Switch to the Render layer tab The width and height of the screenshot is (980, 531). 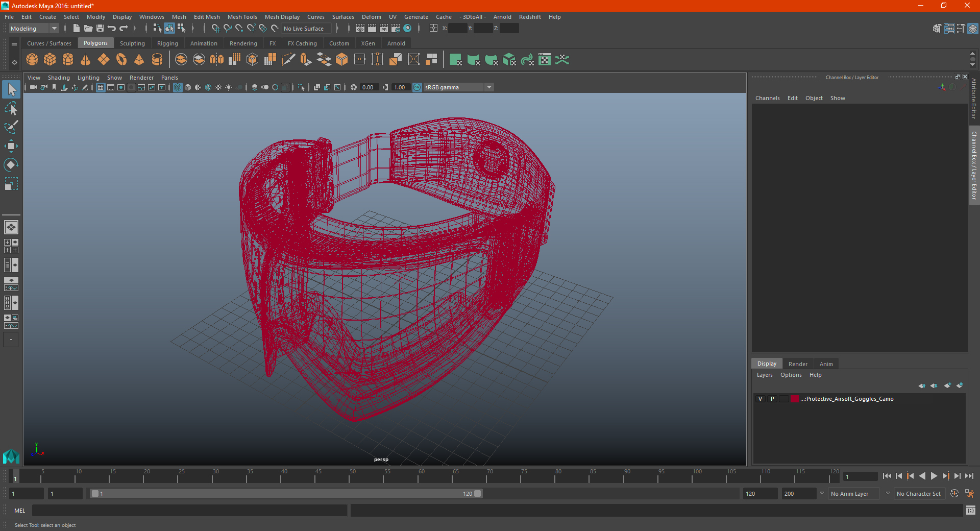click(798, 364)
